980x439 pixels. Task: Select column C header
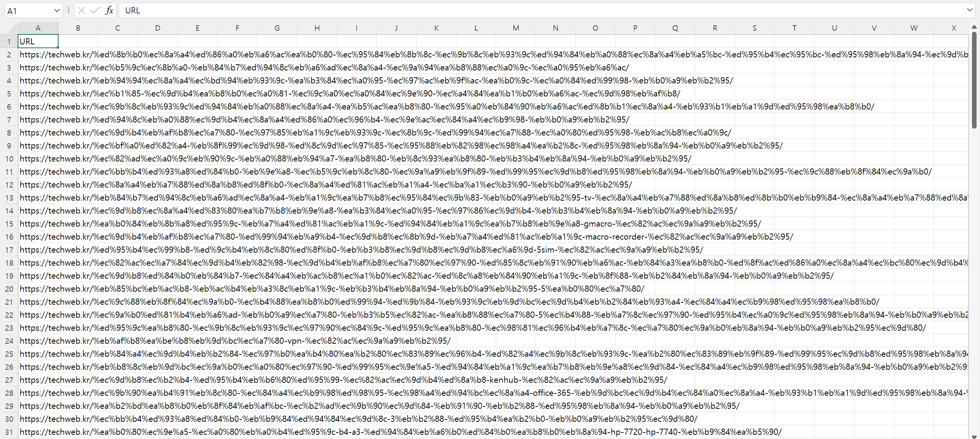pos(118,28)
